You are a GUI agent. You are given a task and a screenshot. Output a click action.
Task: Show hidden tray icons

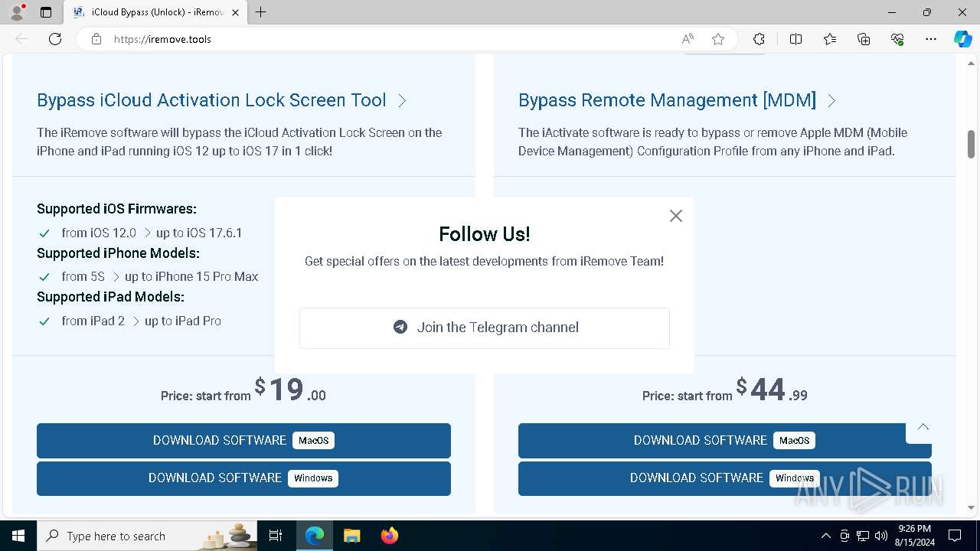pyautogui.click(x=825, y=536)
